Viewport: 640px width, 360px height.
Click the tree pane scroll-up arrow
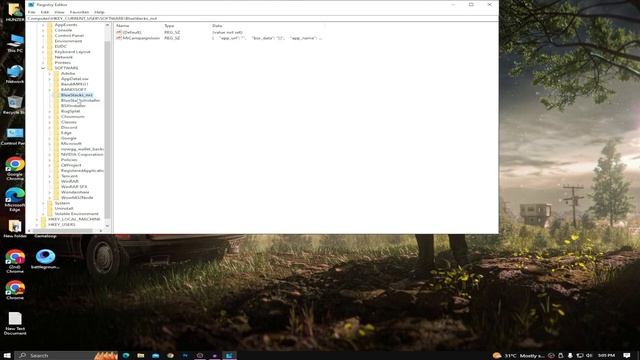tap(108, 25)
